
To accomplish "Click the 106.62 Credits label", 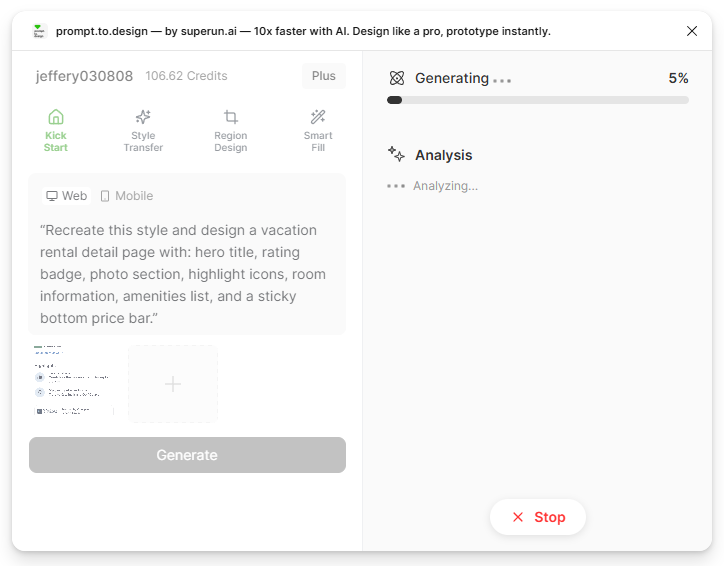I will click(x=187, y=76).
